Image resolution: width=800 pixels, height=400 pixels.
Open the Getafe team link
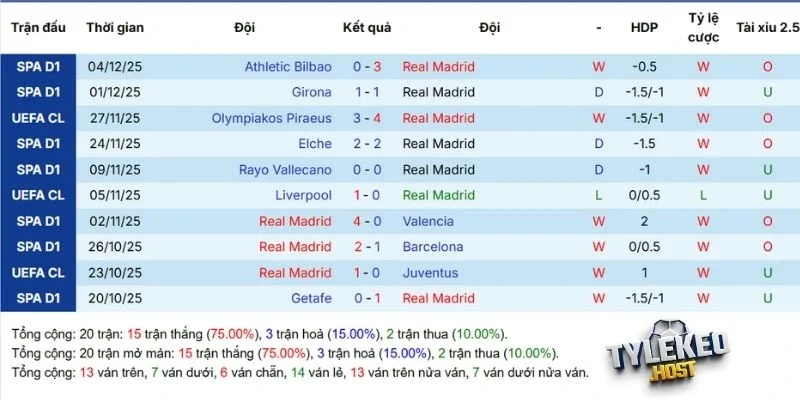pos(310,299)
